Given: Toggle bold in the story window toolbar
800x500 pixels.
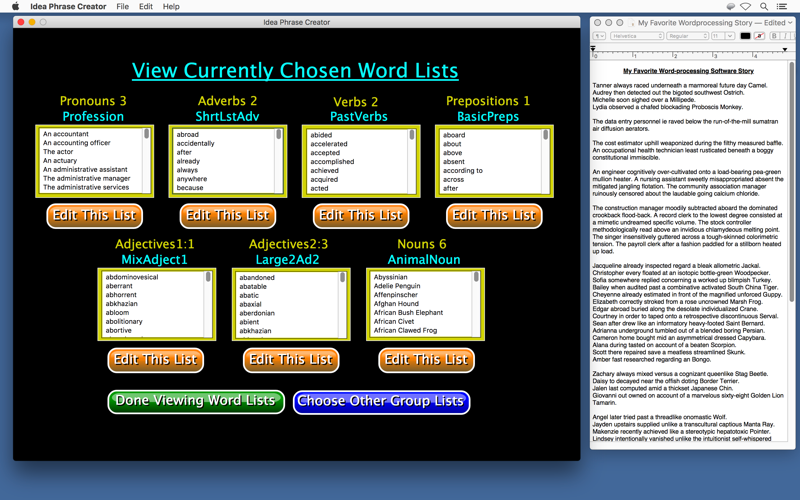Looking at the screenshot, I should tap(774, 36).
